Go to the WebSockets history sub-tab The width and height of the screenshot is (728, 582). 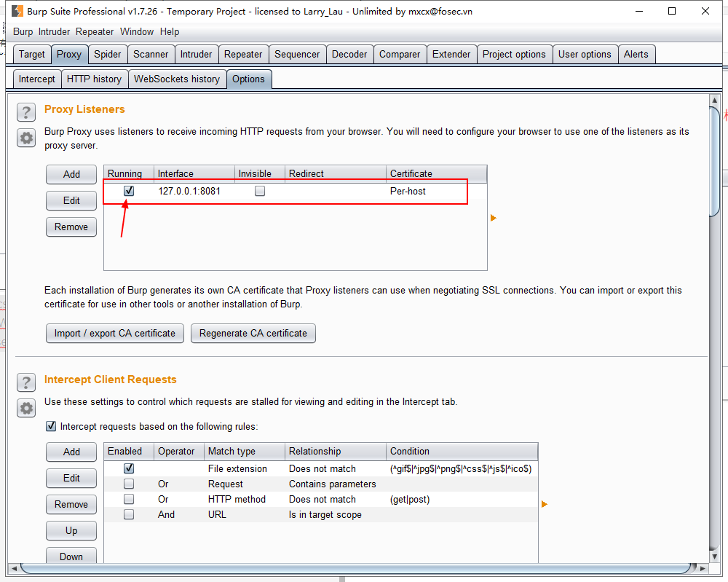177,79
